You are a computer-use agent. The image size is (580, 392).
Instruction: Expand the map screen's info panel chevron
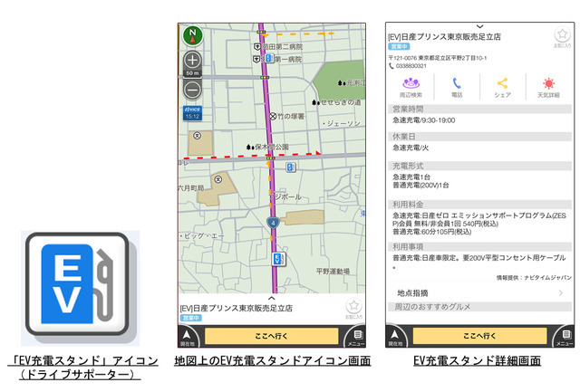[x=272, y=298]
